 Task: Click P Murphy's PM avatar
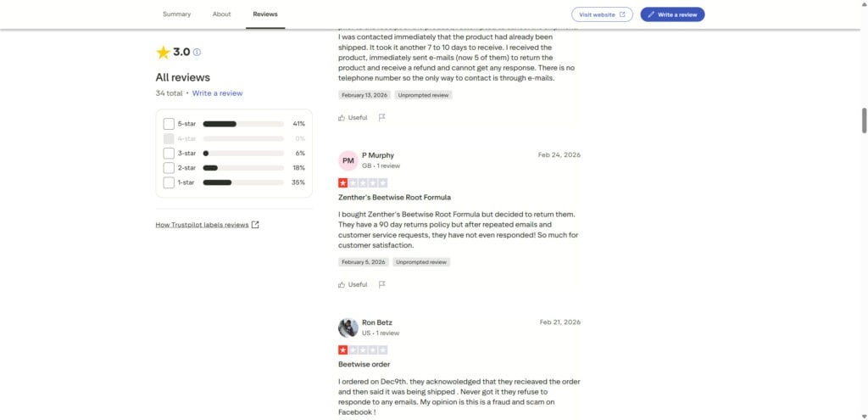348,160
